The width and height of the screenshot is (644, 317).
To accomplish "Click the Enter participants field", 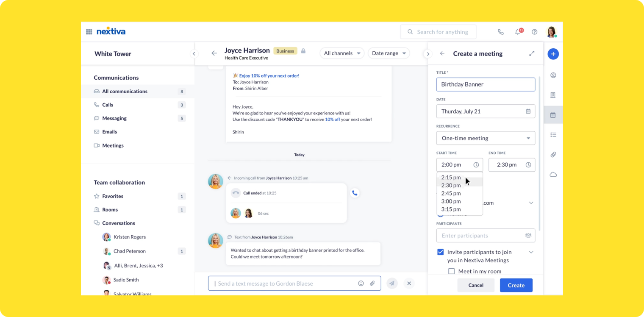I will tap(486, 236).
